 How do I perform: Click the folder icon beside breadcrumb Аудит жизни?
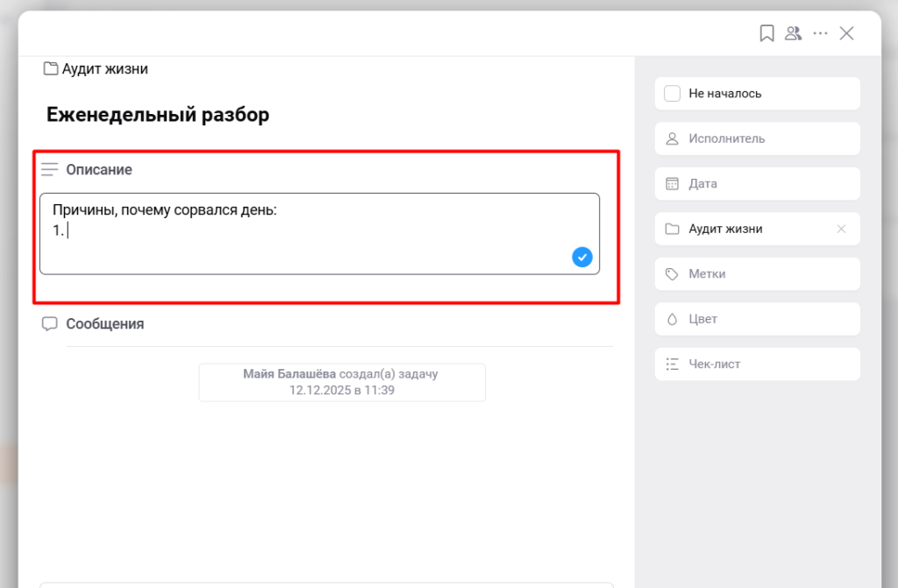click(51, 68)
